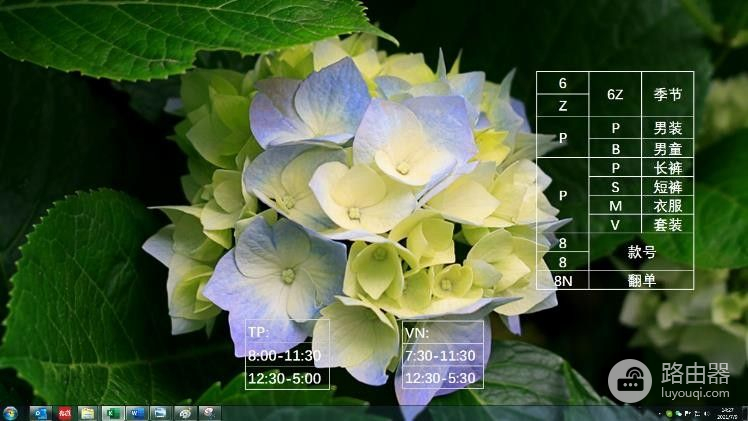Viewport: 748px width, 421px height.
Task: Show hidden tray icons arrow
Action: [660, 413]
